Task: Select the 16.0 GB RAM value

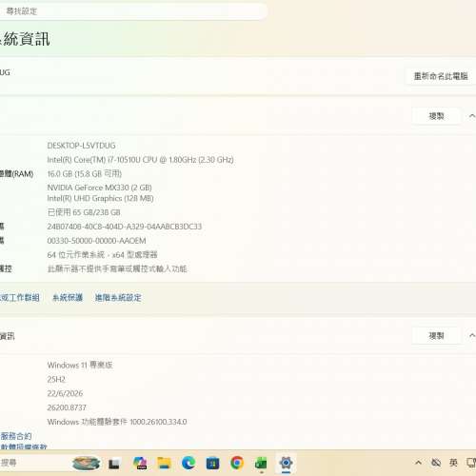Action: click(85, 174)
